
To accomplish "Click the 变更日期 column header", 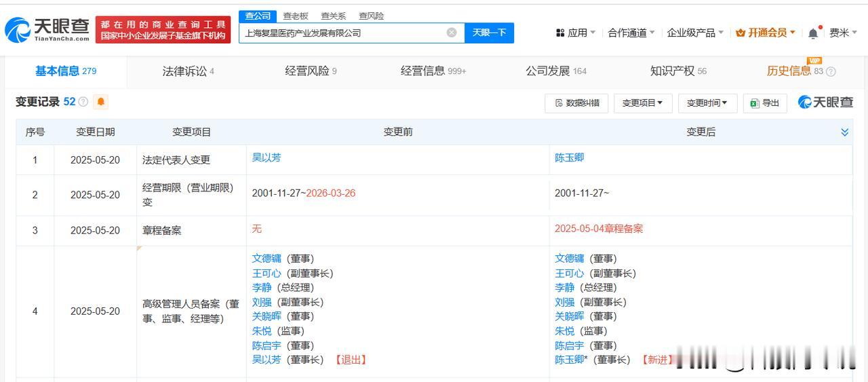I will [x=95, y=132].
